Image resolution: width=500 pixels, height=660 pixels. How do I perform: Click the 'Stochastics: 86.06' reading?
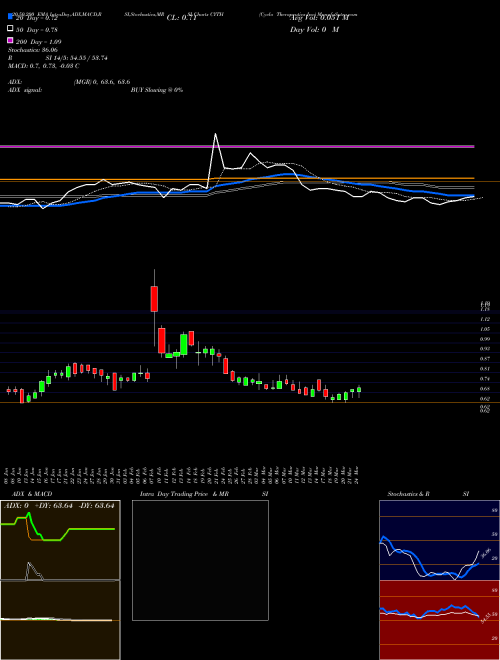click(x=31, y=50)
